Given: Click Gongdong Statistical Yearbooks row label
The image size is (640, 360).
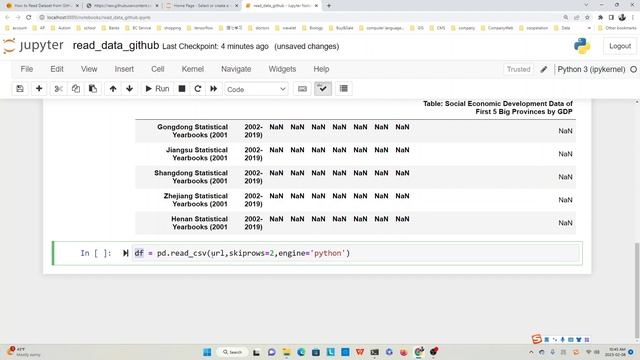Looking at the screenshot, I should click(x=192, y=131).
